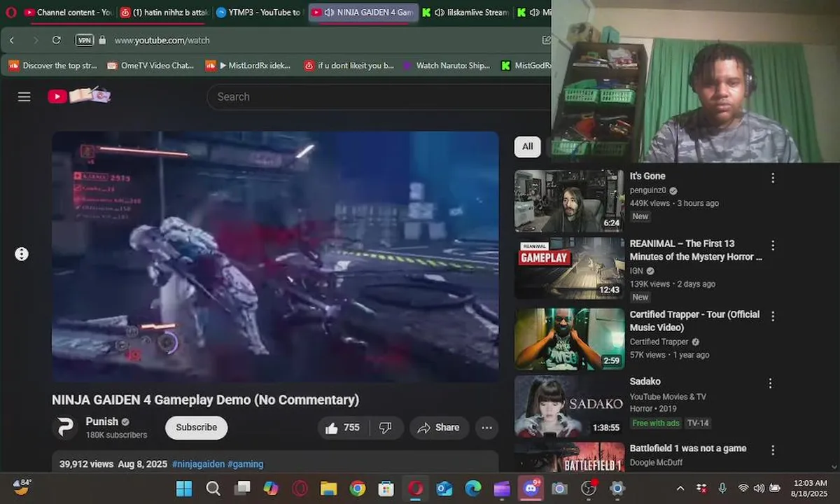Open Battlefield 1 was not a game
The height and width of the screenshot is (504, 840).
point(688,448)
